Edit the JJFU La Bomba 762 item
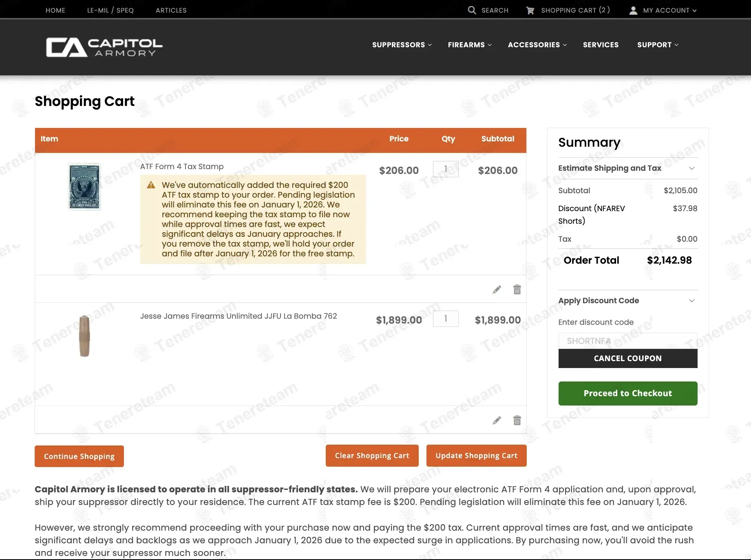751x560 pixels. 497,421
